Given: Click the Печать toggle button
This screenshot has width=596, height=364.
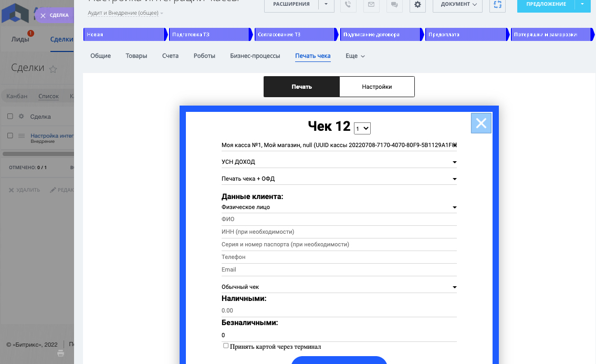Looking at the screenshot, I should (302, 87).
